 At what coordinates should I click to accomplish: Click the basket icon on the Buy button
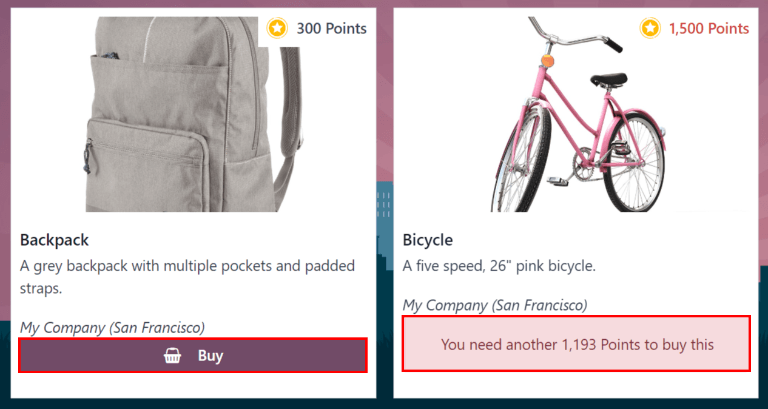click(172, 355)
